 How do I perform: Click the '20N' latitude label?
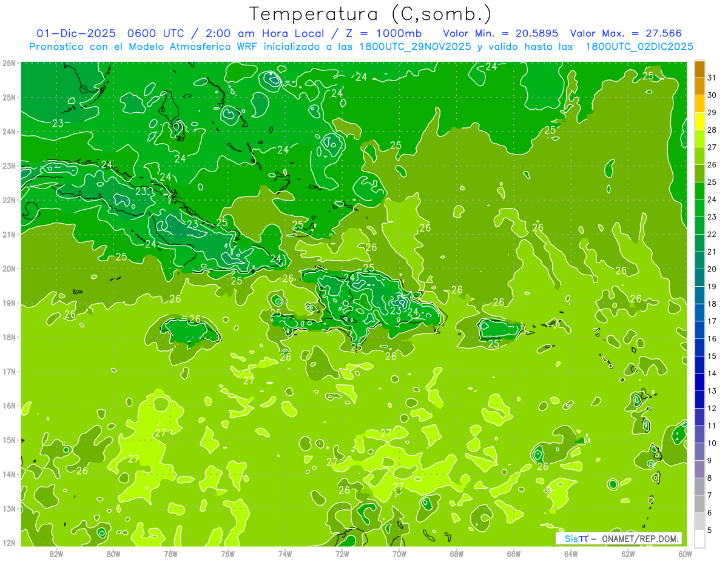[x=9, y=269]
